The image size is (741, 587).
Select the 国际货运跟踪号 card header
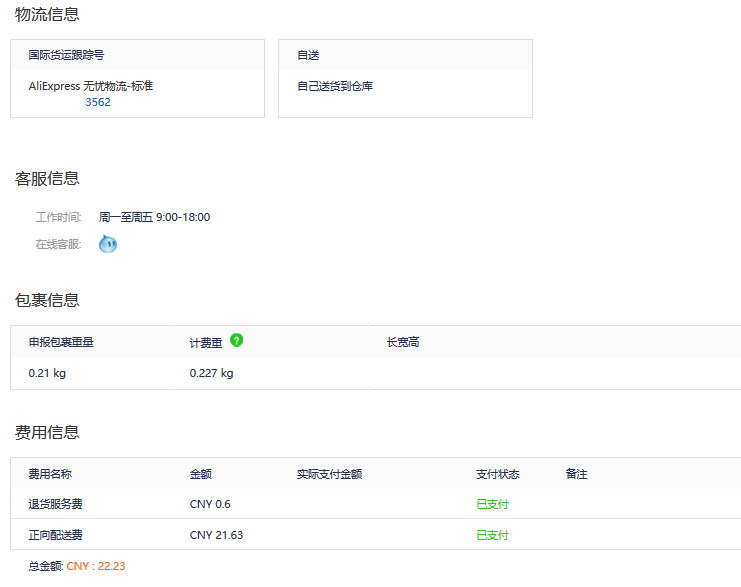click(x=66, y=55)
